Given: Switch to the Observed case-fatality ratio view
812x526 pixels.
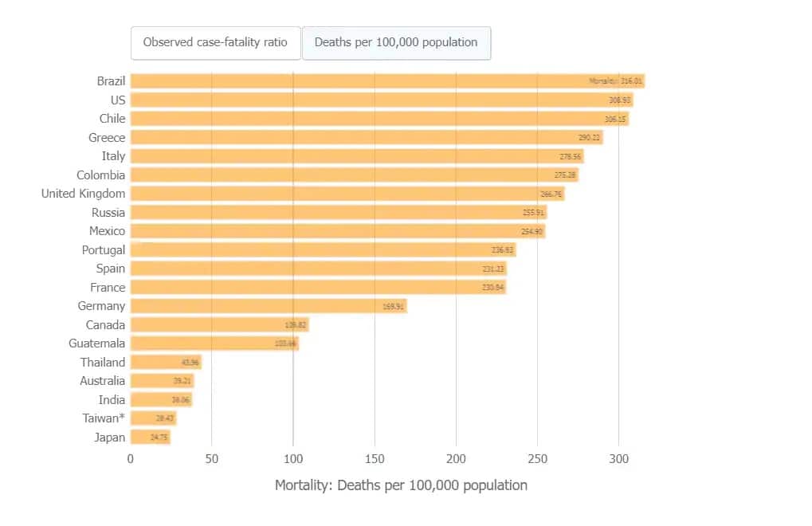Looking at the screenshot, I should 215,43.
